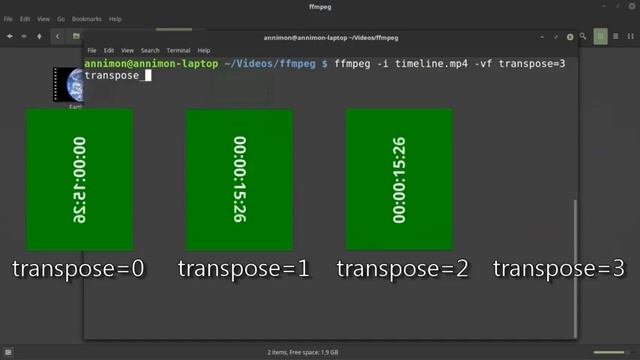The height and width of the screenshot is (360, 640).
Task: Select the Earth video thumbnail
Action: pos(69,85)
